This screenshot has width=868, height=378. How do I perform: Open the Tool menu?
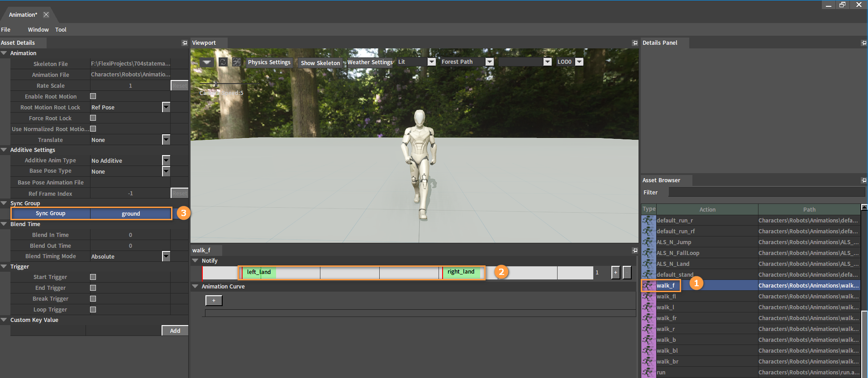pos(61,30)
